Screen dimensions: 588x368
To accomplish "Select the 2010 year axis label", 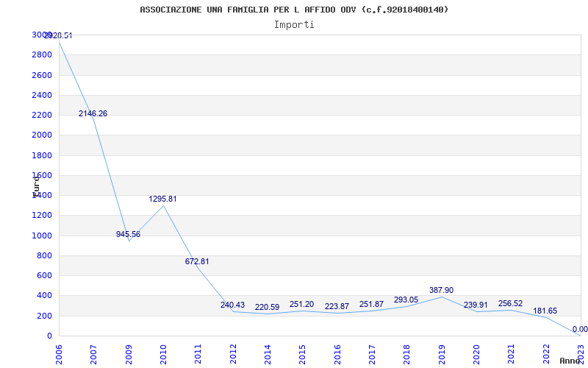I will tap(163, 354).
